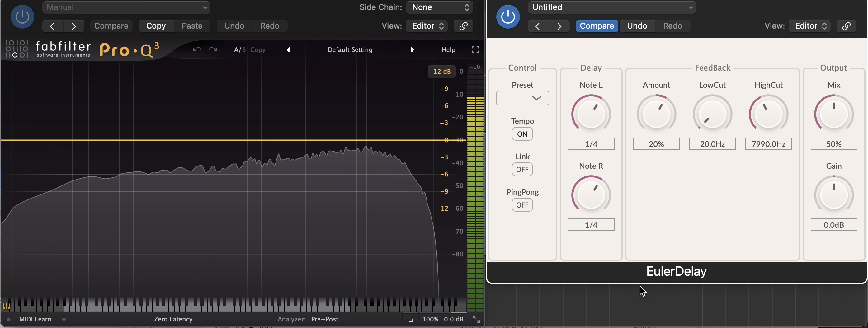Open View Editor dropdown in EulerDelay window
Viewport: 868px width, 328px height.
click(810, 26)
